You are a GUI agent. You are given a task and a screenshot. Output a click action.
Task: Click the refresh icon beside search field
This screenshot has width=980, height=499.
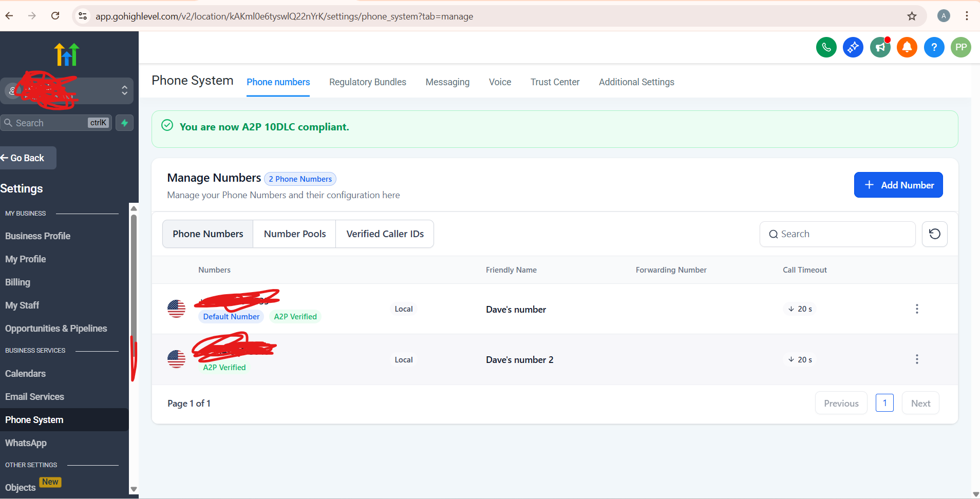point(934,234)
